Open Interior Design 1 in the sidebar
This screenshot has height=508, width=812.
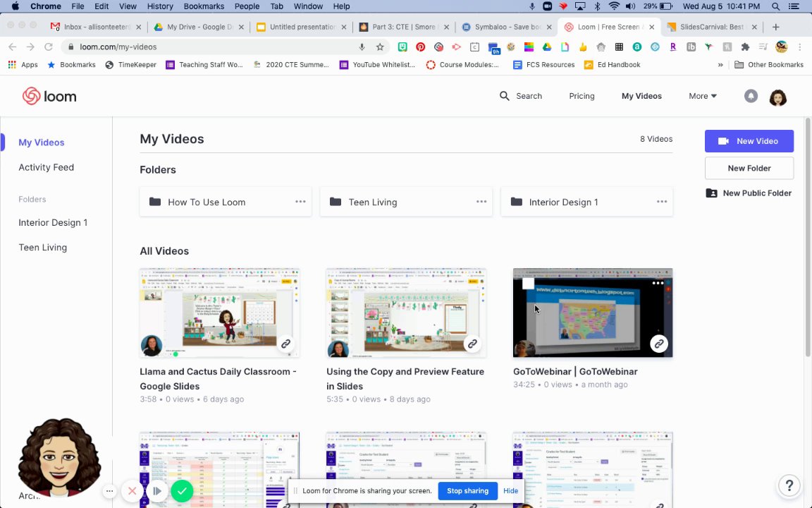coord(53,222)
